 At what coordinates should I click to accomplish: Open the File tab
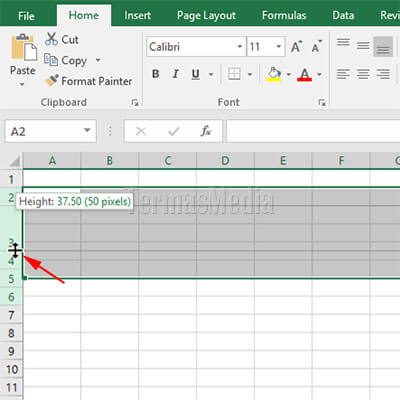click(26, 16)
